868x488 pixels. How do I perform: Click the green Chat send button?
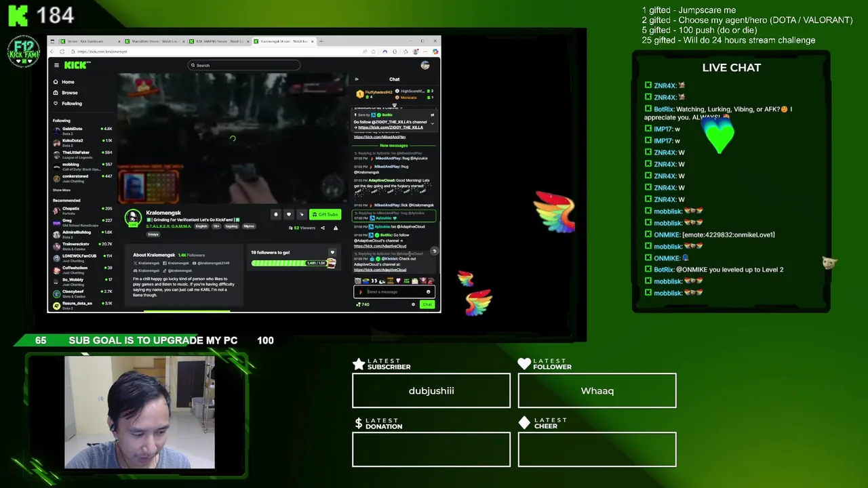tap(427, 304)
